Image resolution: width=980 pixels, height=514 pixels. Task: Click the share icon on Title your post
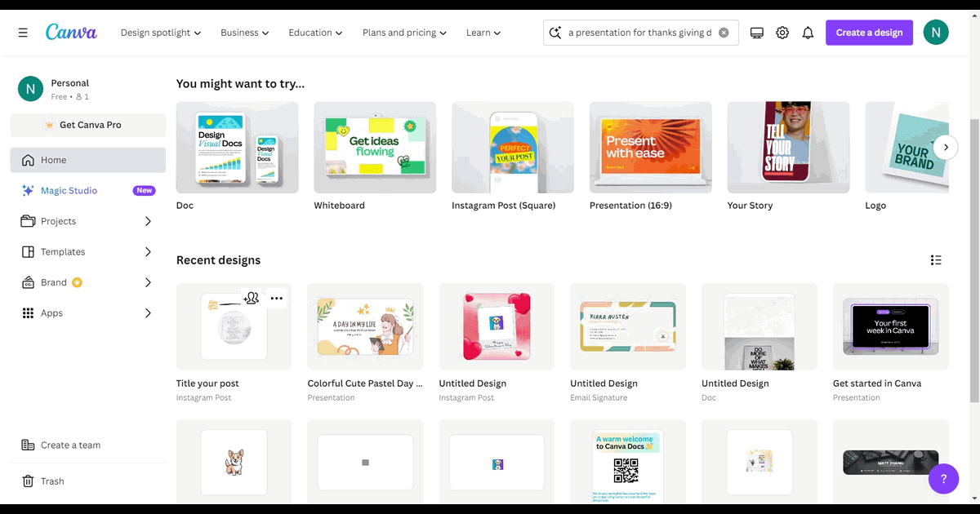(x=252, y=299)
